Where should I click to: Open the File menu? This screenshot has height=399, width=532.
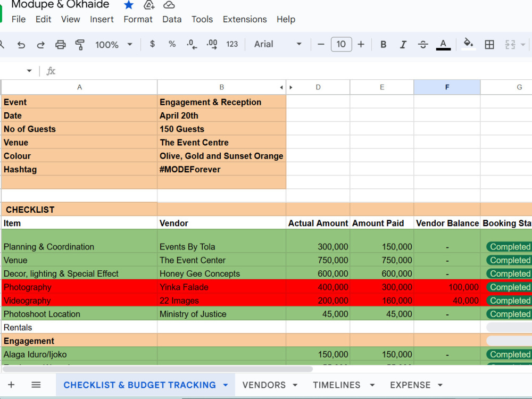[x=18, y=19]
